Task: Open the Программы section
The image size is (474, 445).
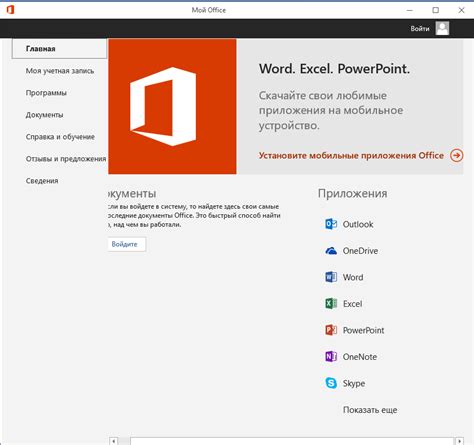Action: [46, 93]
